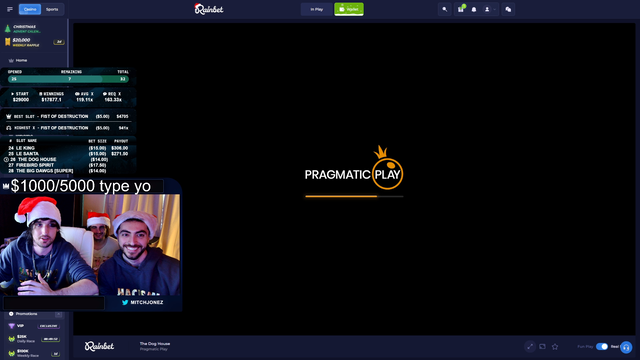Image resolution: width=640 pixels, height=360 pixels.
Task: Click the raffle countdown badge
Action: click(x=59, y=42)
